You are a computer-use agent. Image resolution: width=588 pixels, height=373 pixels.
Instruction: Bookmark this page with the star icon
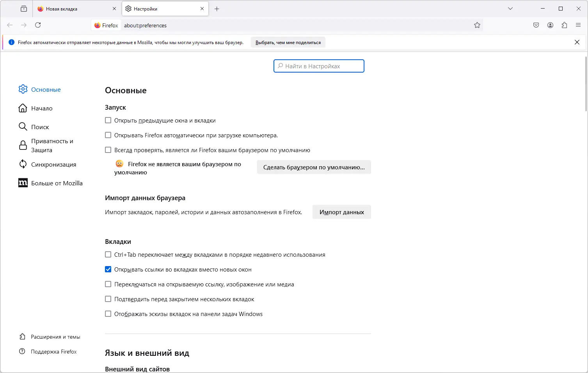pos(477,25)
